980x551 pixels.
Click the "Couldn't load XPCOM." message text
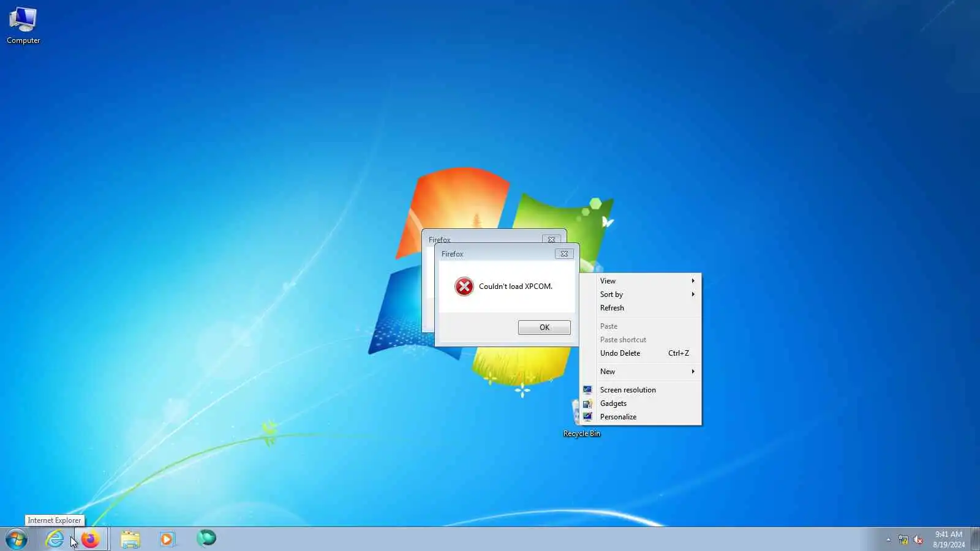click(516, 287)
